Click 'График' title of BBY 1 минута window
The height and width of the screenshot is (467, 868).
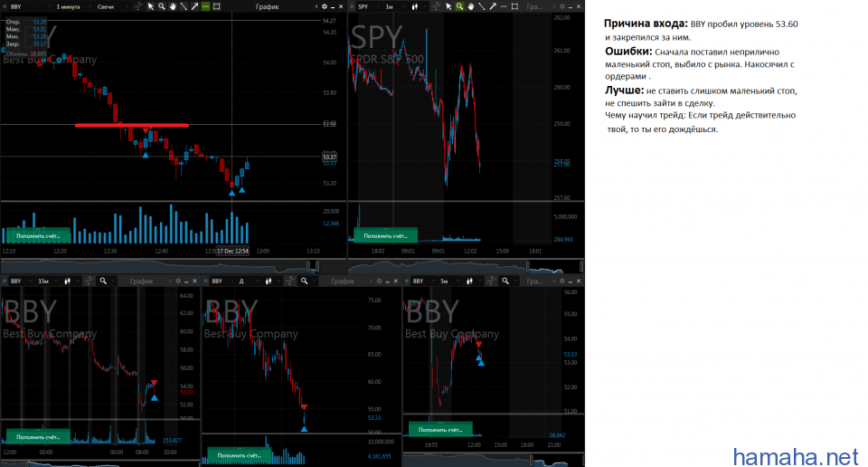(x=268, y=6)
